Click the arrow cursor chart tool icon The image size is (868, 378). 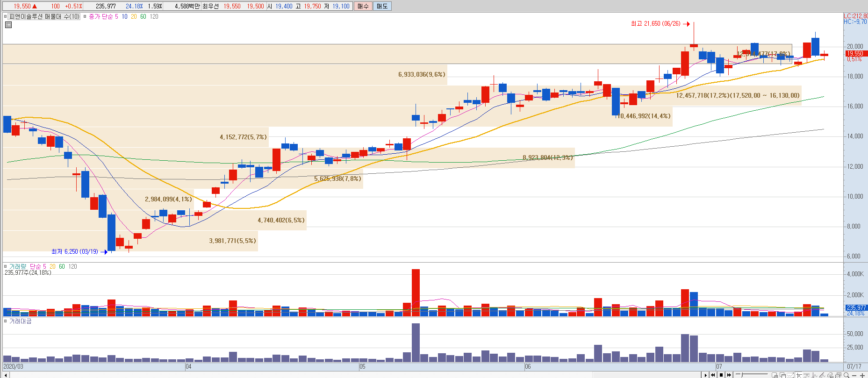(799, 375)
